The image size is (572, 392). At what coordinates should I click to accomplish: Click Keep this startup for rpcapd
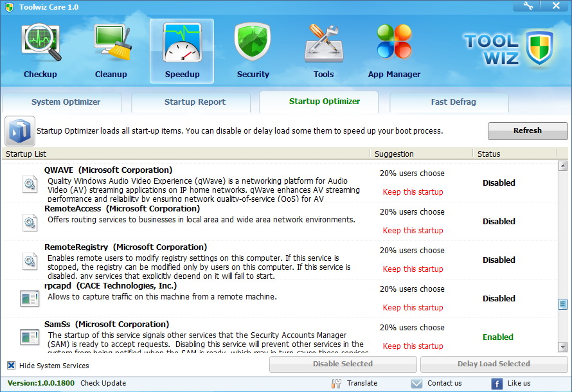coord(413,308)
